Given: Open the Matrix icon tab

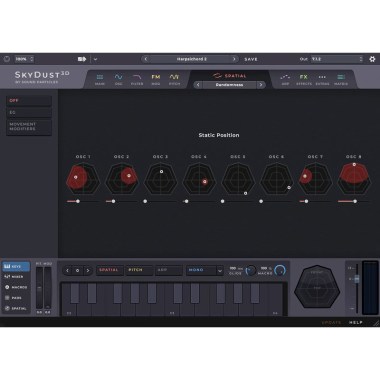Looking at the screenshot, I should click(x=341, y=77).
